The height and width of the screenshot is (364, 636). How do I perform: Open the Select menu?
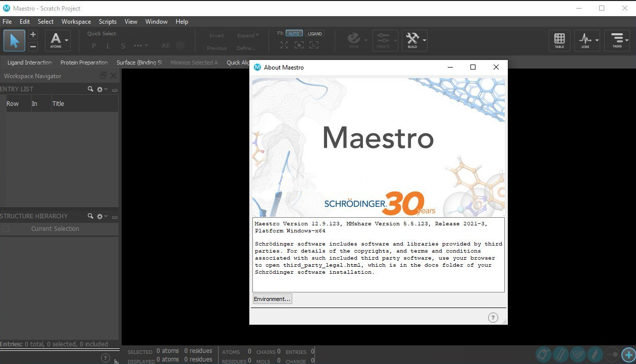click(45, 22)
